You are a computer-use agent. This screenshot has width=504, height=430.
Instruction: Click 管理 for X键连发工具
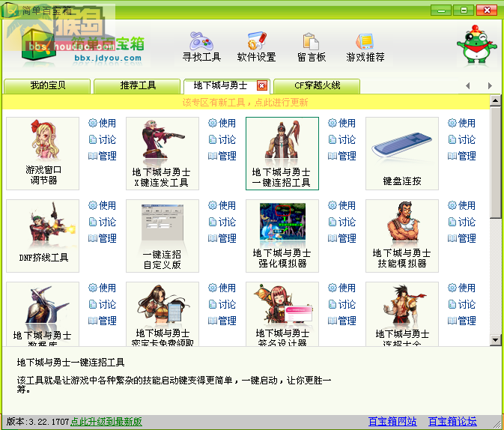222,156
